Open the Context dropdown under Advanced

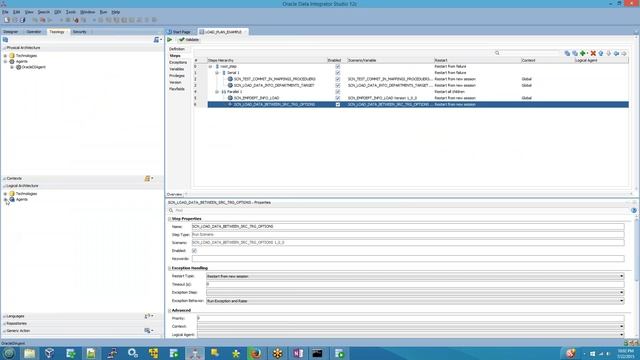pyautogui.click(x=622, y=327)
